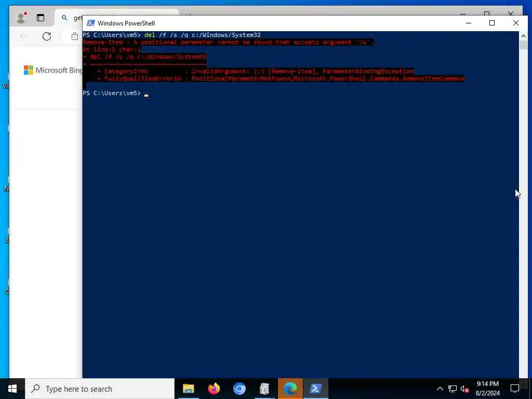Click the current PowerShell prompt line
Screen dimensions: 532x399
point(115,93)
